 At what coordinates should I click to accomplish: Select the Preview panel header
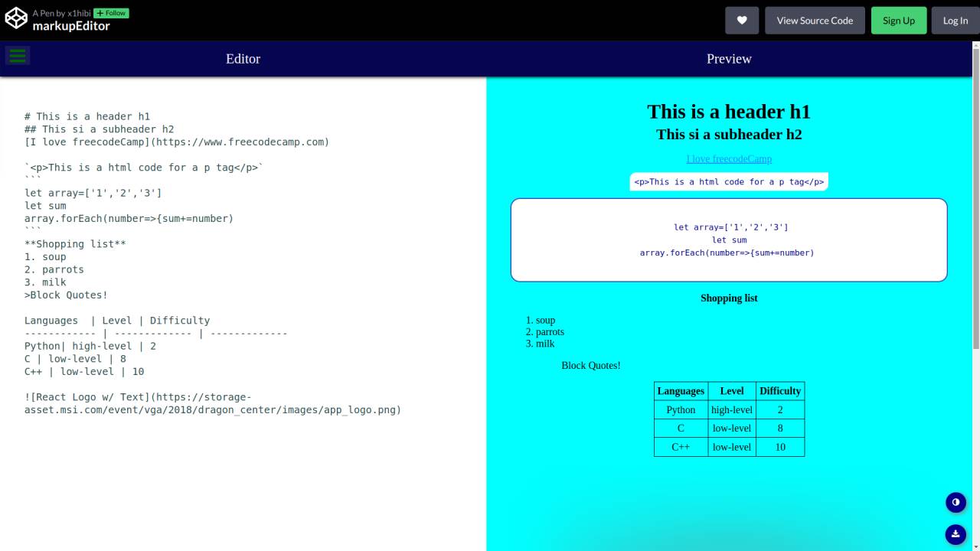coord(729,59)
